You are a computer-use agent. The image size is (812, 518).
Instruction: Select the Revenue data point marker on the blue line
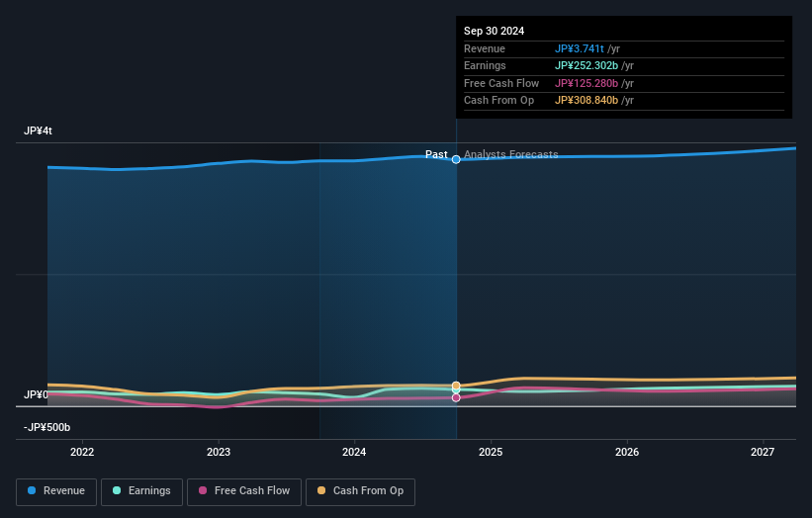pos(456,159)
